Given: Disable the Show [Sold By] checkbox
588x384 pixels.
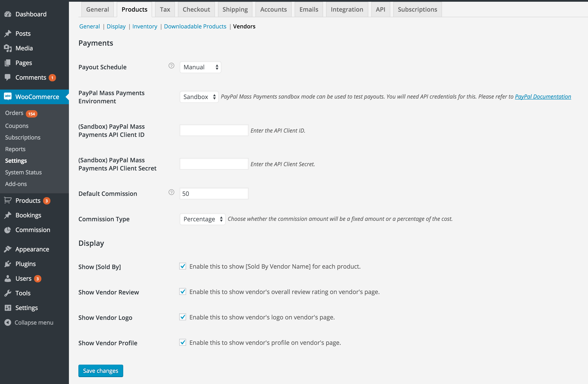Looking at the screenshot, I should pos(183,266).
